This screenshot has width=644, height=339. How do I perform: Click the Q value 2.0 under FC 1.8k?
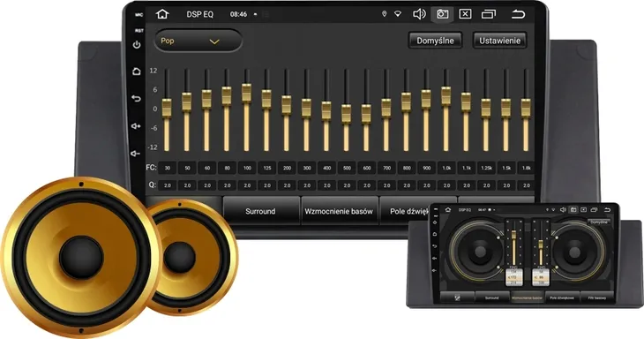526,185
